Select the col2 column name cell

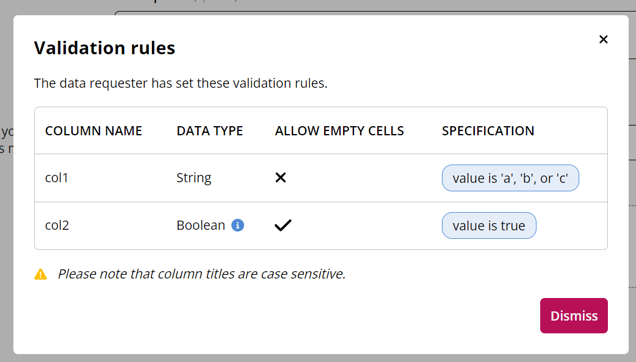point(57,225)
